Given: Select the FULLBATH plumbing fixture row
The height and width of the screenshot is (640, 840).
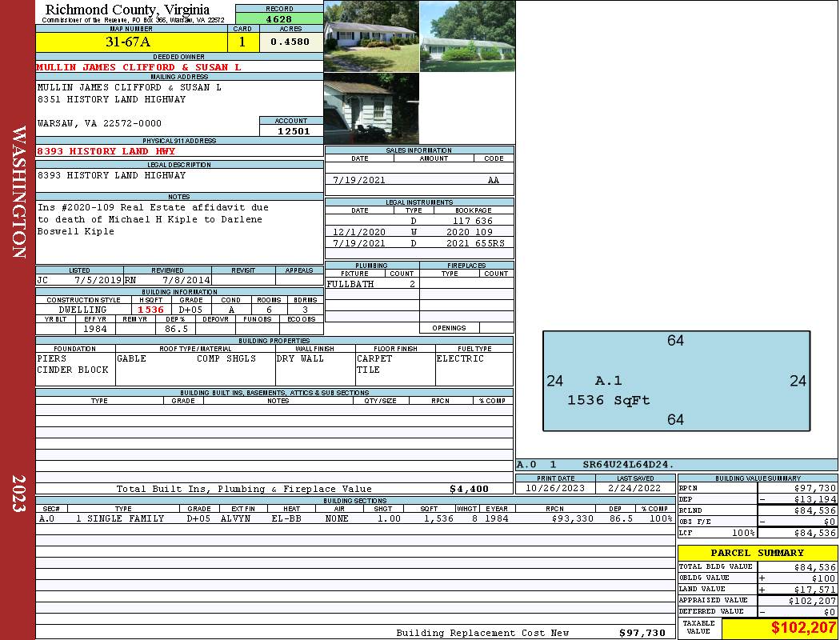Looking at the screenshot, I should [x=371, y=284].
